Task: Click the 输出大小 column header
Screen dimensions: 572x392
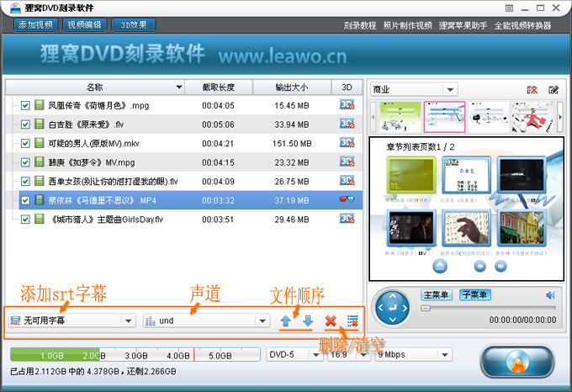Action: 292,87
